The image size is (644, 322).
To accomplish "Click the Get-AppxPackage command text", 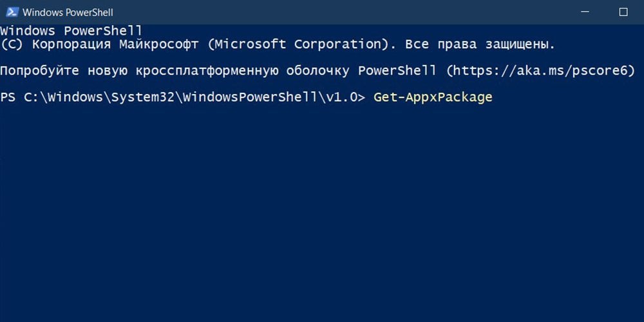I will [433, 98].
